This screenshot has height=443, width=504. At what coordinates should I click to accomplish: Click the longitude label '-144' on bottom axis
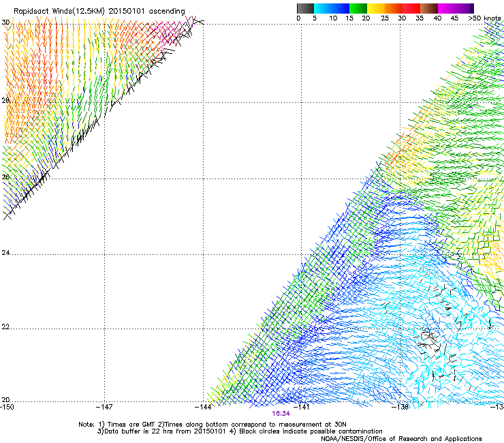(x=203, y=407)
